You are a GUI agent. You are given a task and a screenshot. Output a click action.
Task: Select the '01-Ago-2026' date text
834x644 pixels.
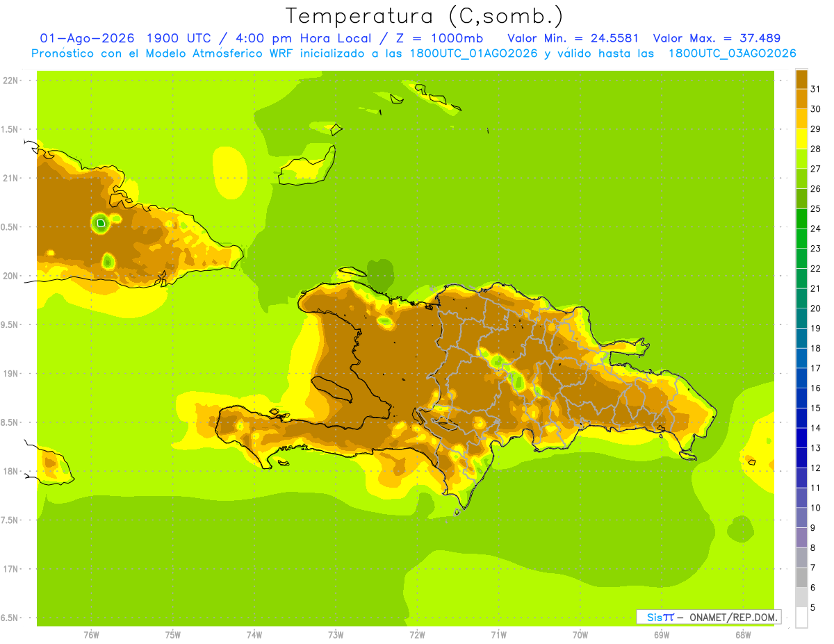pyautogui.click(x=85, y=38)
